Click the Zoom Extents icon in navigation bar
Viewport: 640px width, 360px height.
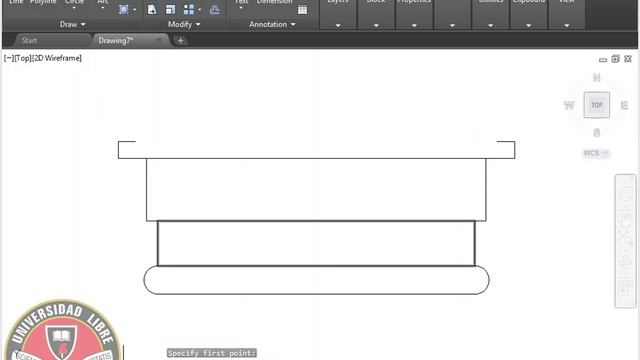tap(625, 237)
